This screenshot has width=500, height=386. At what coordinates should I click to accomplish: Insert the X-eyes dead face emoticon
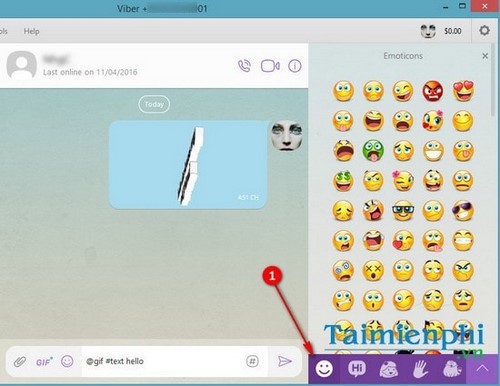point(373,270)
